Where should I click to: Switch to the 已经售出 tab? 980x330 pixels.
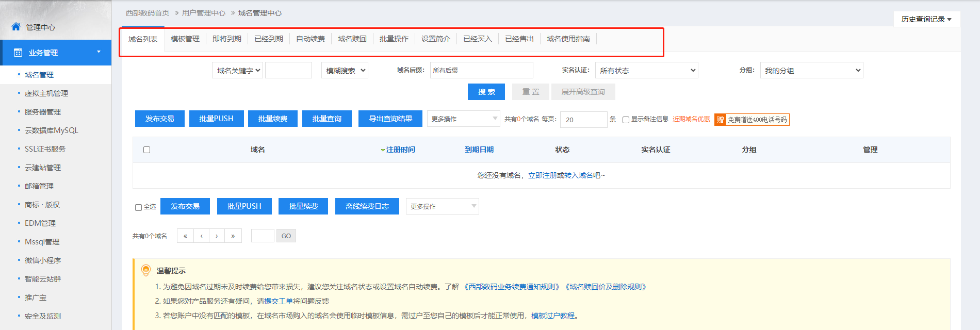519,39
